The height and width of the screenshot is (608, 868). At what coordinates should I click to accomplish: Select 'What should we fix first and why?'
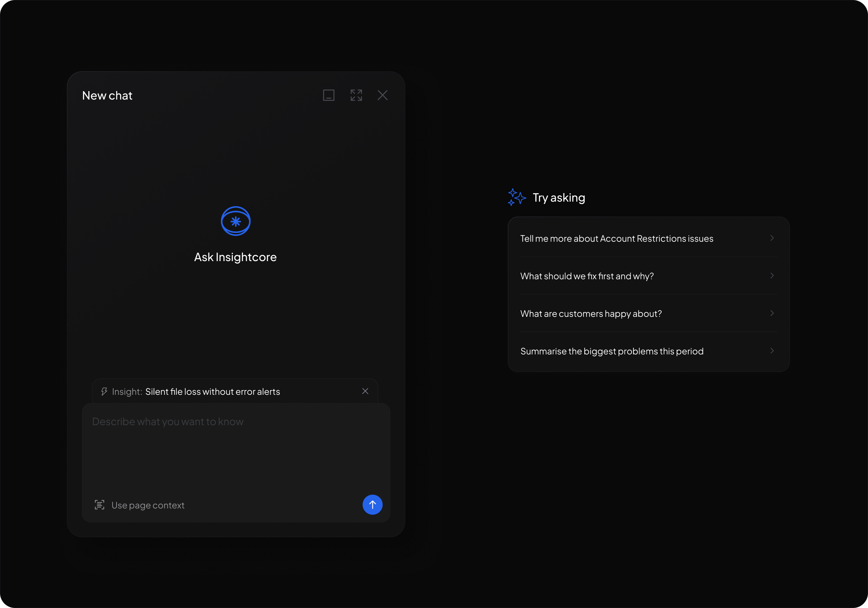click(648, 276)
